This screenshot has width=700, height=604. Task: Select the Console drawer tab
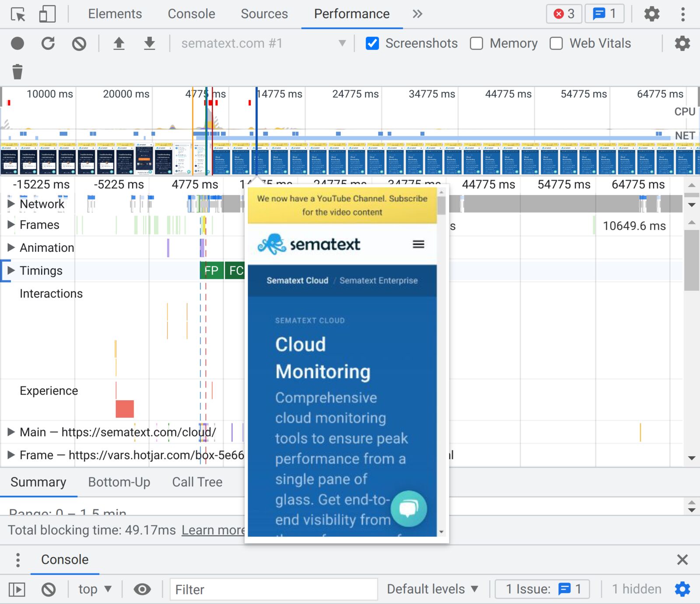click(65, 560)
